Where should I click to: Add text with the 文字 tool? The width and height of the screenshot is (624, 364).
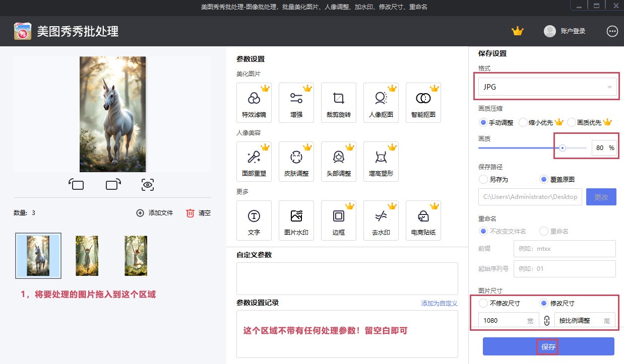pos(254,220)
